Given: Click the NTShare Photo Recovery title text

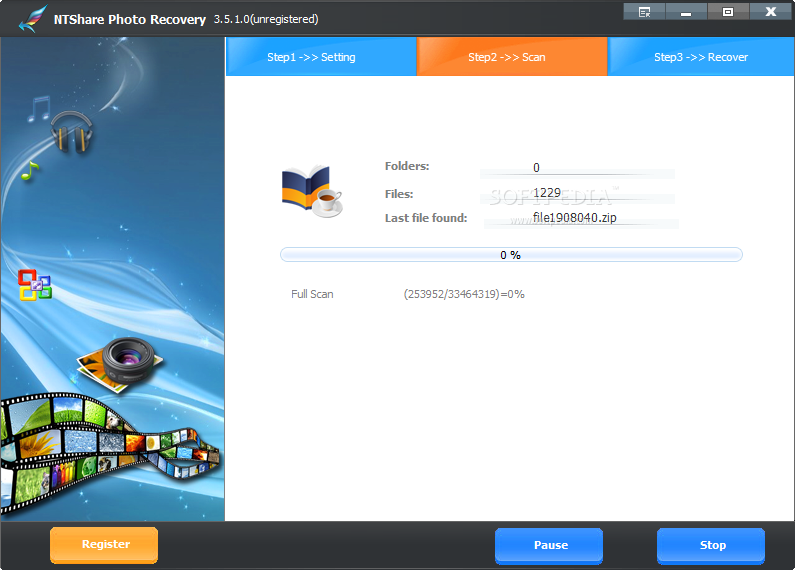Looking at the screenshot, I should (x=130, y=19).
